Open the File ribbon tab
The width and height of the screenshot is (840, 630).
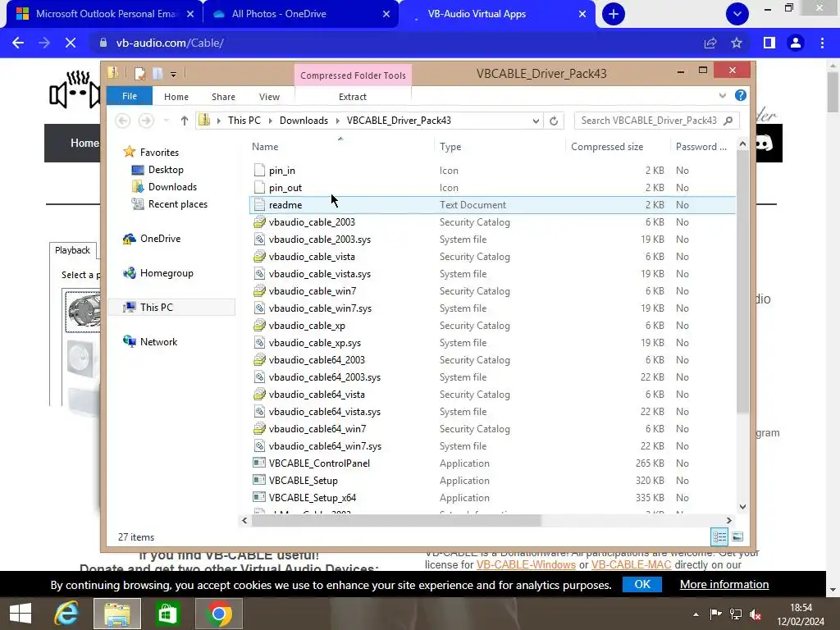tap(130, 96)
